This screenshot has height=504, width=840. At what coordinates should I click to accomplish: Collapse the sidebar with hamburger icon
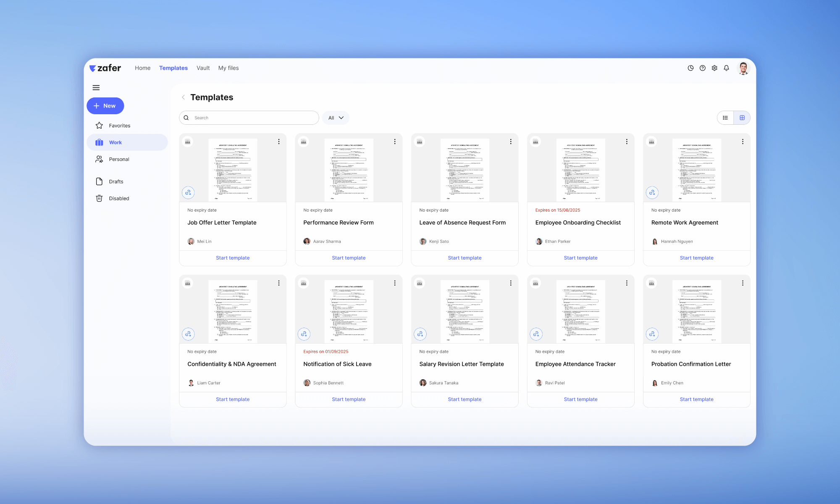click(96, 88)
